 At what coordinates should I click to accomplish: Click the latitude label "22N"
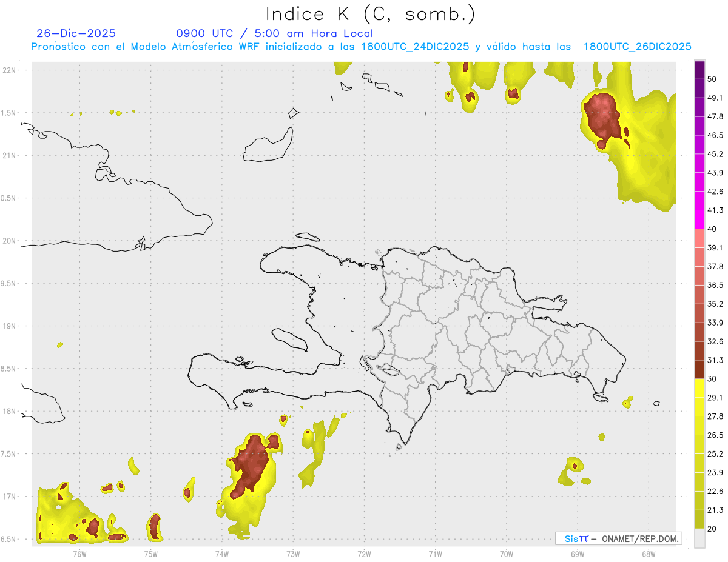(10, 70)
